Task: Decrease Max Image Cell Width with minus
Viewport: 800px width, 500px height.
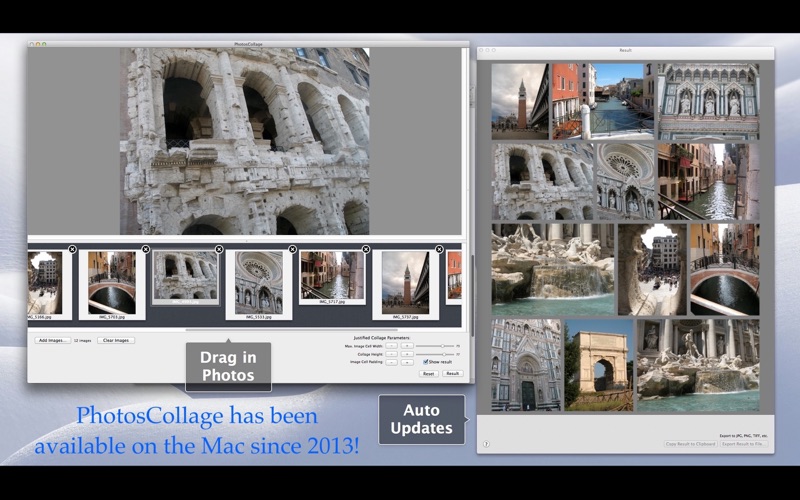Action: 391,346
